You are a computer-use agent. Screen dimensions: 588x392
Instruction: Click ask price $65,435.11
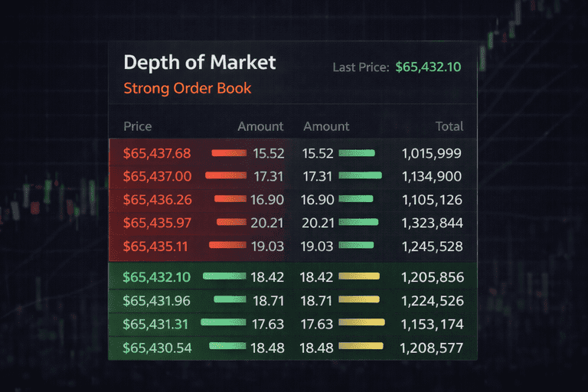point(155,247)
